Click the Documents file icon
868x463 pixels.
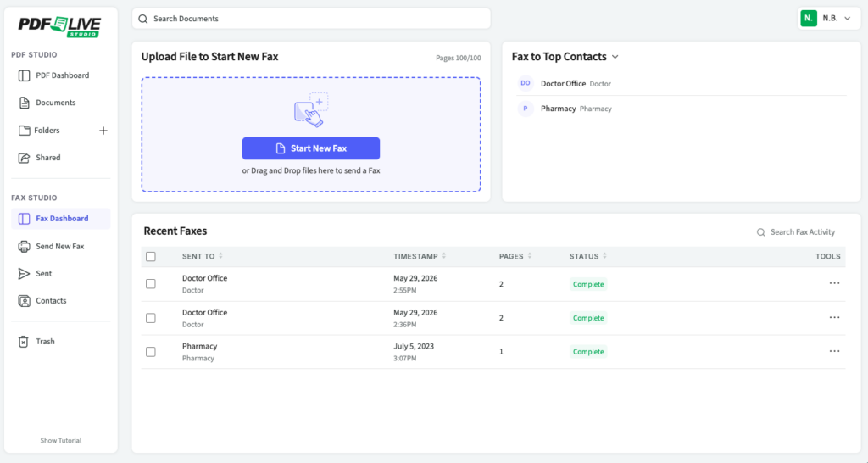[x=24, y=103]
